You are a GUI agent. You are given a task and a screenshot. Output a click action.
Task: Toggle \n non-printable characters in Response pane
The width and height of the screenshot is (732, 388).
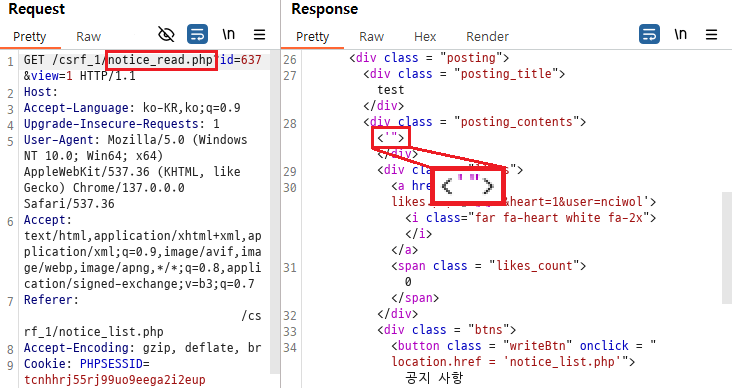680,35
